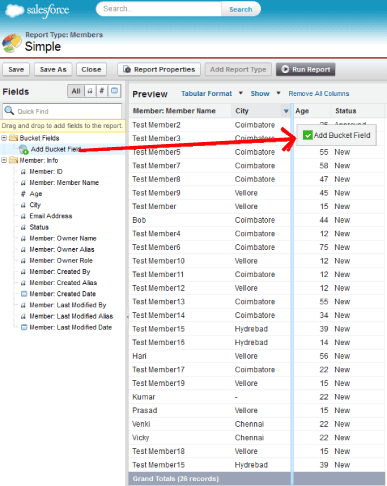The image size is (387, 486).
Task: Select the Age field in tree
Action: (36, 194)
